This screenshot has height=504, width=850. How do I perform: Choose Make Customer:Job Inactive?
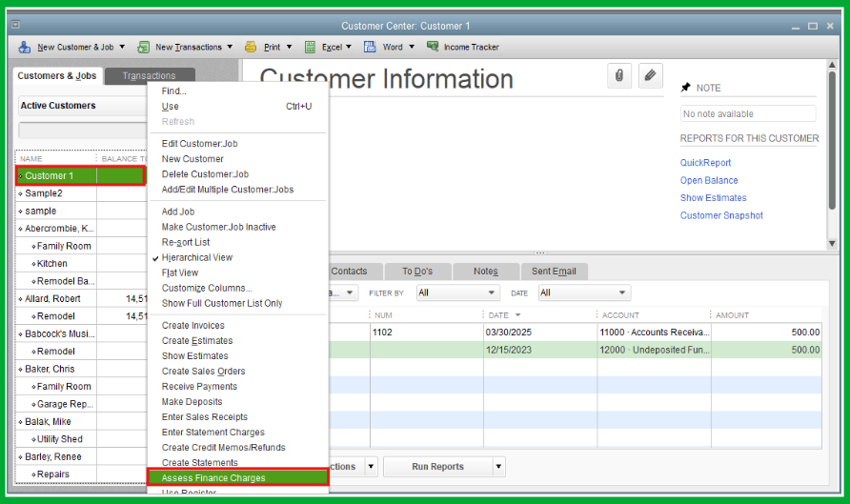click(218, 227)
